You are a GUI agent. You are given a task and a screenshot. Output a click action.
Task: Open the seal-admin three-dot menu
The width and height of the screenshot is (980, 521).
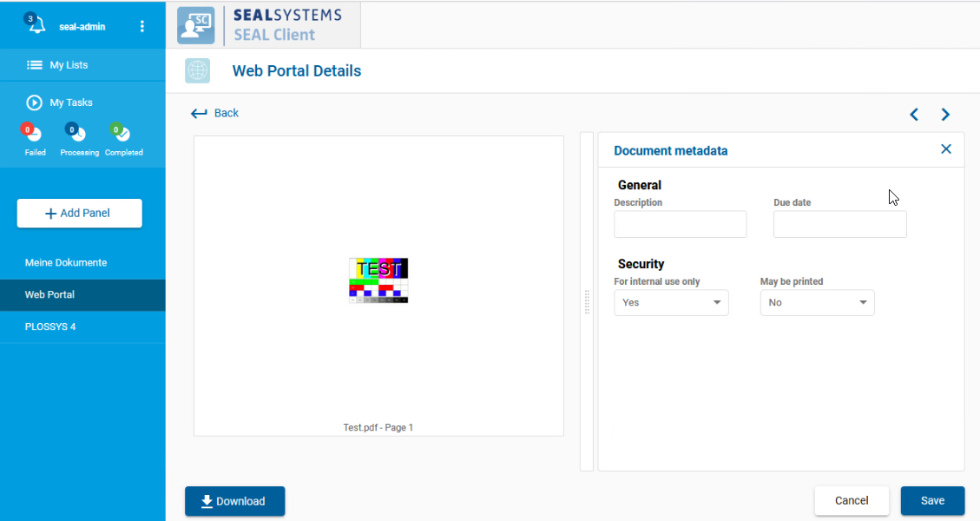142,26
